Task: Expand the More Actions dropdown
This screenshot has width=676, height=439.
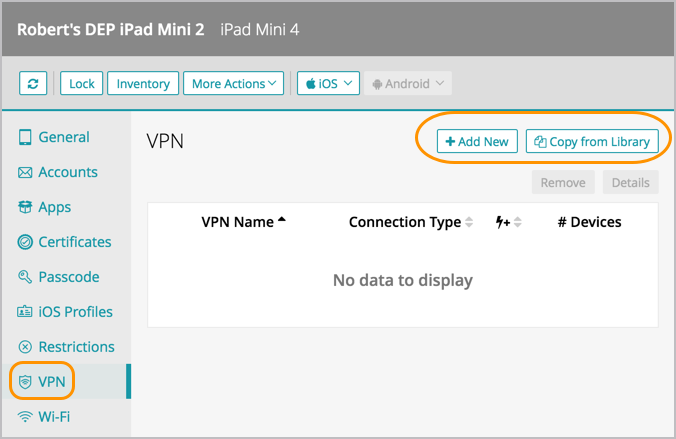Action: [x=234, y=84]
